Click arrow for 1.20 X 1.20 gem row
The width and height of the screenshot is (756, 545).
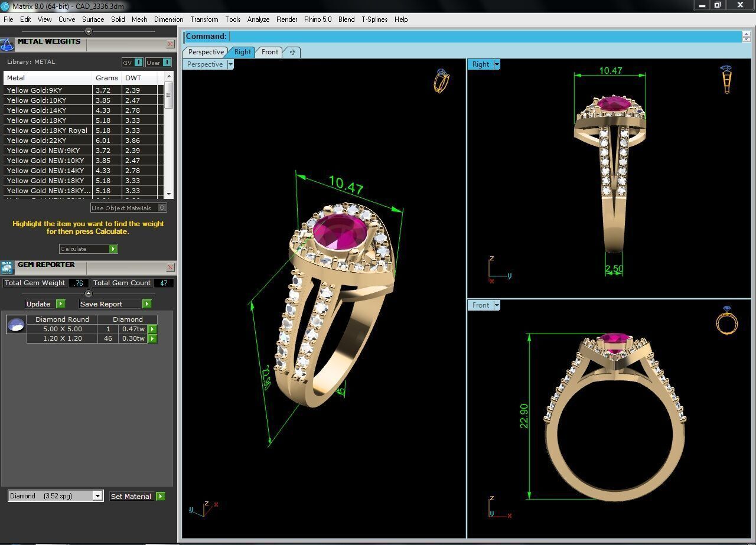pos(152,338)
